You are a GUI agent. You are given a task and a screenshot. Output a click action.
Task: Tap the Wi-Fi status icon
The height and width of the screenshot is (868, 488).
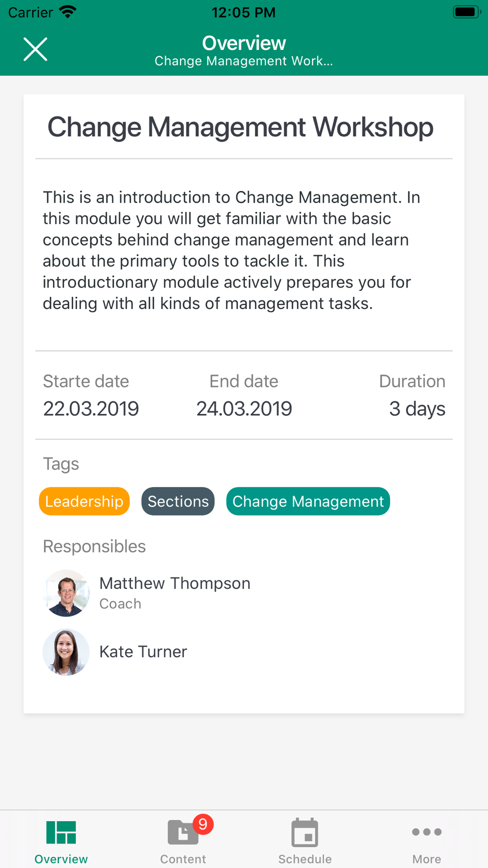point(68,12)
